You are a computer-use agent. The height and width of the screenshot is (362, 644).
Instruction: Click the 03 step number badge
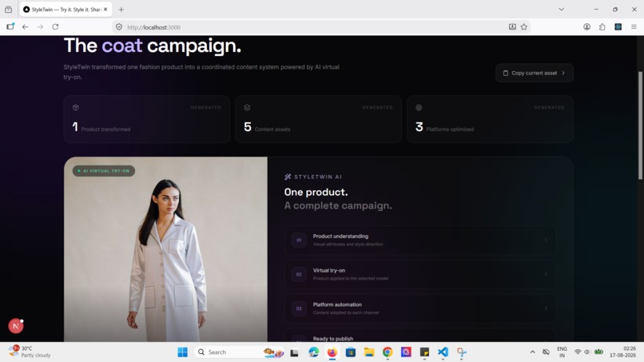tap(299, 308)
